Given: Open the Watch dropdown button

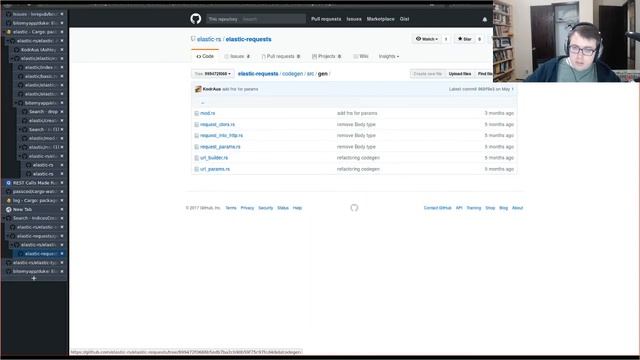Looking at the screenshot, I should (427, 39).
